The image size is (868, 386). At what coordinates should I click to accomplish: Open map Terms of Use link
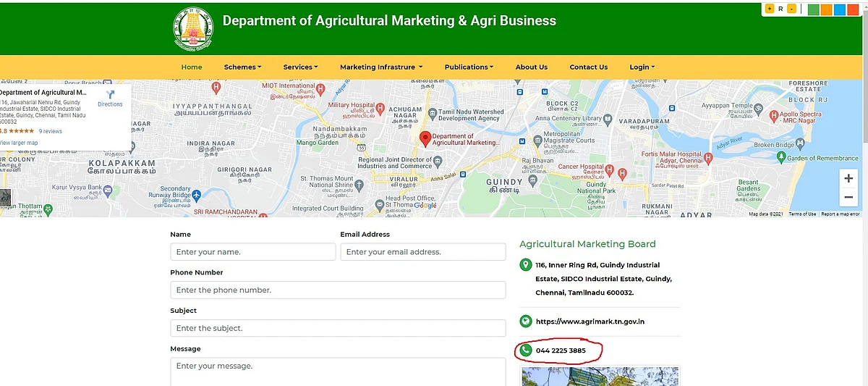point(802,214)
